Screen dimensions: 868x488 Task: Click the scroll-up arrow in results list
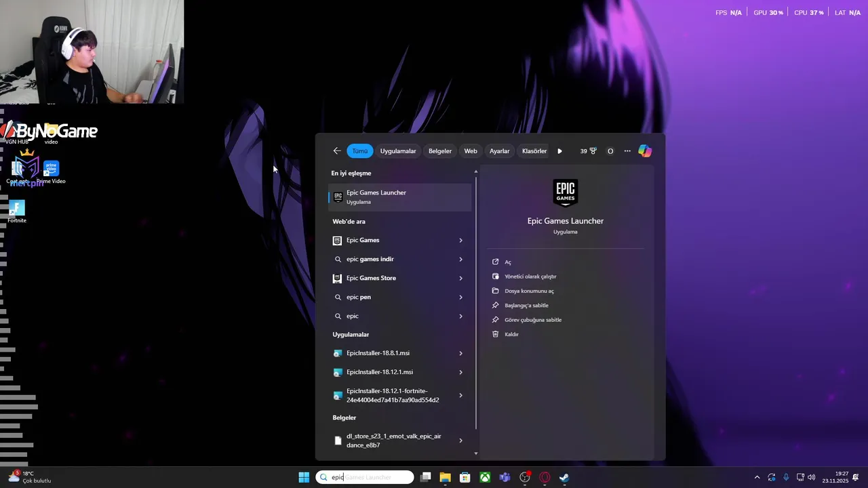[475, 171]
